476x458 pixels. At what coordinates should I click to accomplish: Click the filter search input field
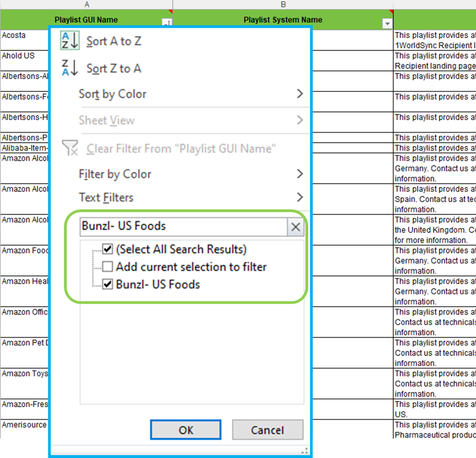(183, 226)
